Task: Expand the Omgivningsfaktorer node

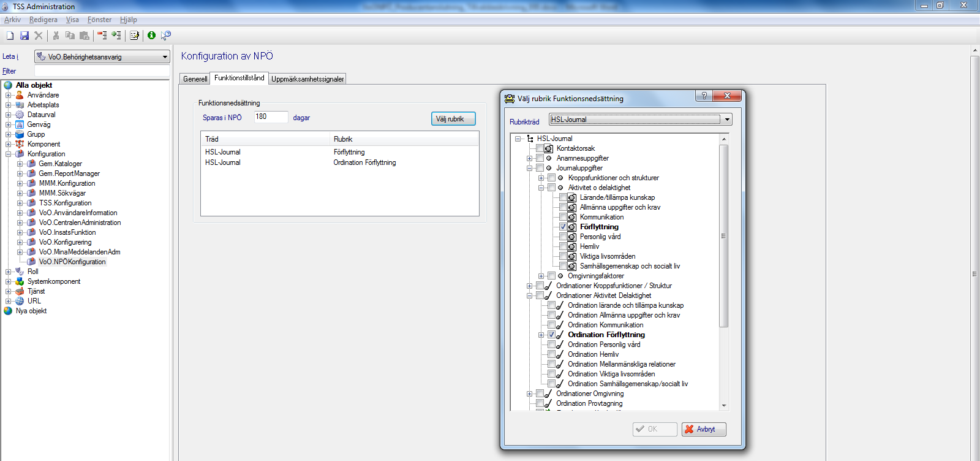Action: (x=541, y=276)
